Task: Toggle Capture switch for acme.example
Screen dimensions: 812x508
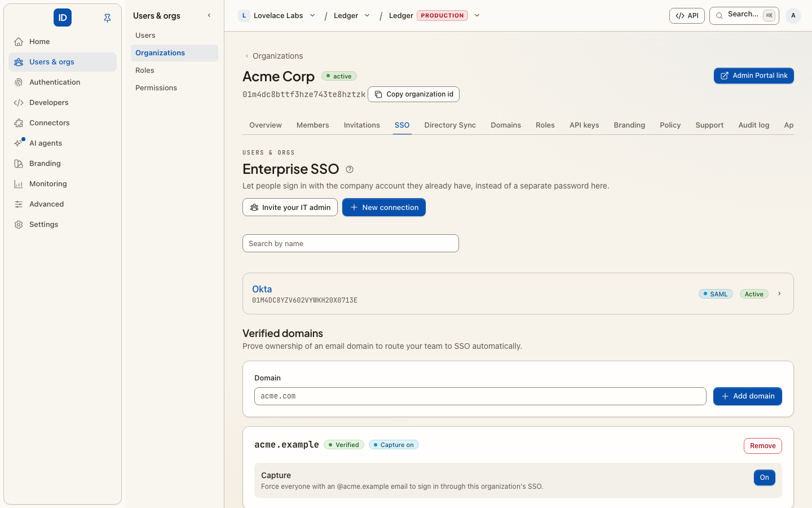Action: click(x=765, y=478)
